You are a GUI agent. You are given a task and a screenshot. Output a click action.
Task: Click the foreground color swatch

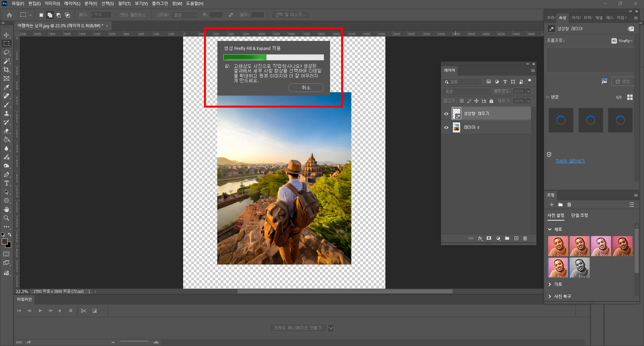click(5, 241)
